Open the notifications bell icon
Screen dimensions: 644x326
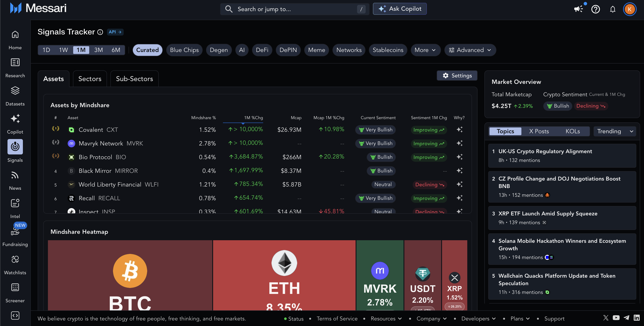click(613, 9)
